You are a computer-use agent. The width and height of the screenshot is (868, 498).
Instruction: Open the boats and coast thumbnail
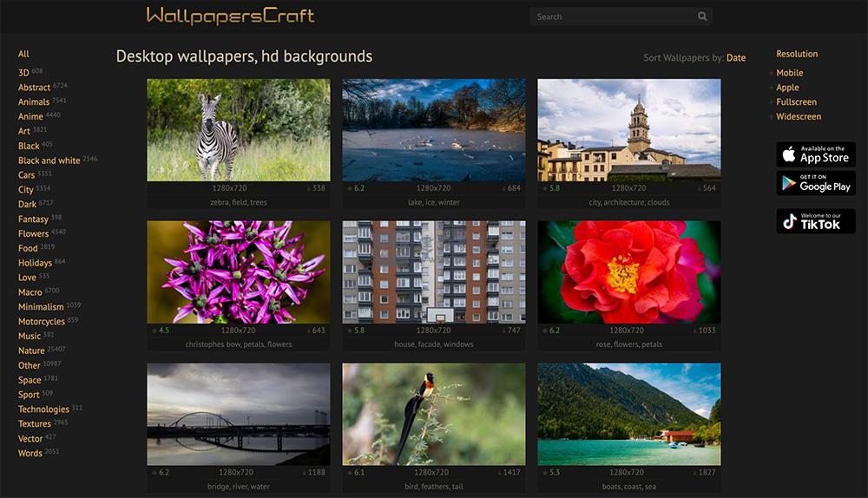point(628,414)
